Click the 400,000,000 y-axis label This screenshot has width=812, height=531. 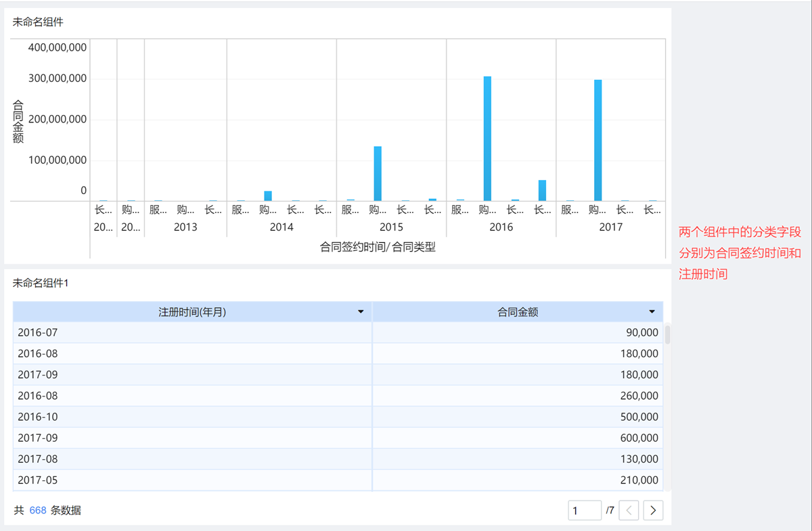[x=57, y=47]
